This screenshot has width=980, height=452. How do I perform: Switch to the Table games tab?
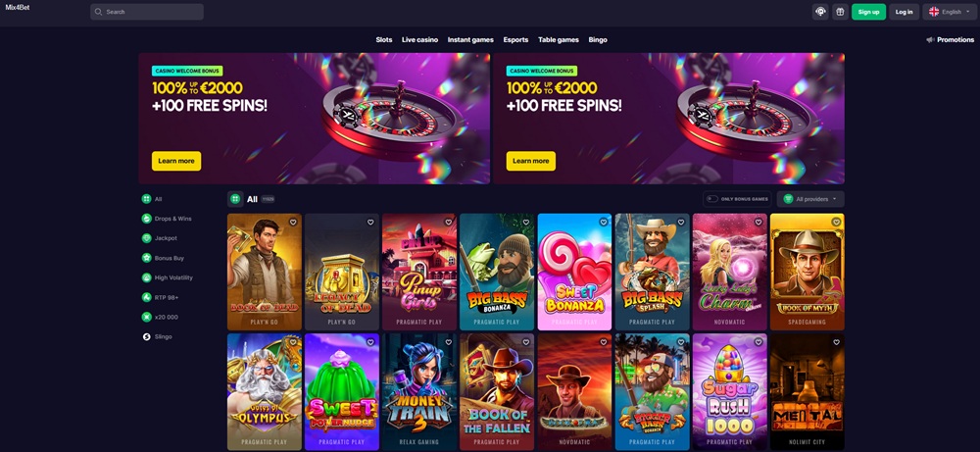559,40
